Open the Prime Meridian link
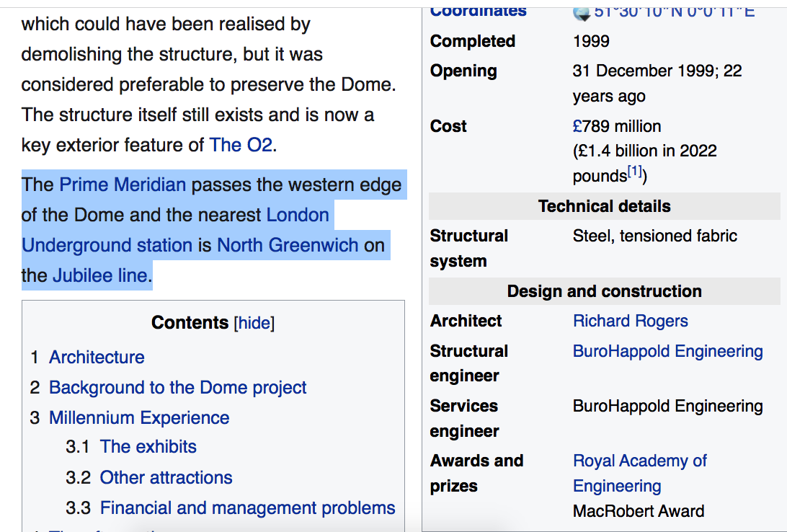This screenshot has height=532, width=787. coord(123,185)
